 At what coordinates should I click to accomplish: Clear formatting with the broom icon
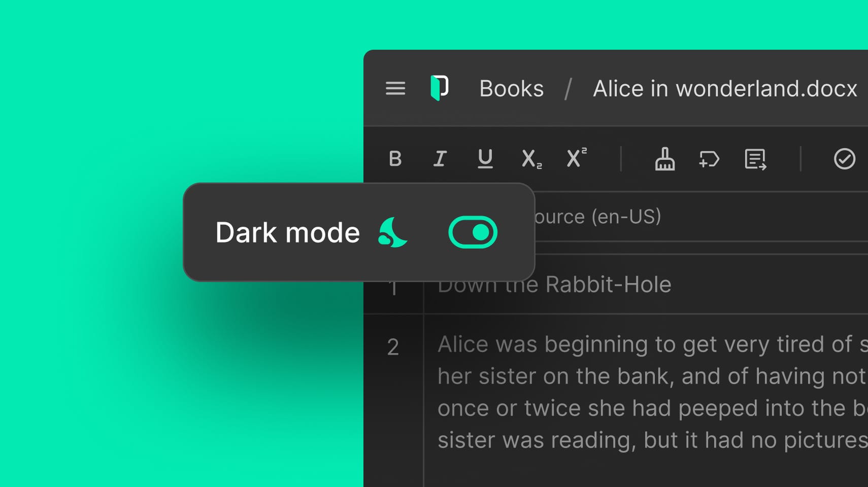(664, 159)
